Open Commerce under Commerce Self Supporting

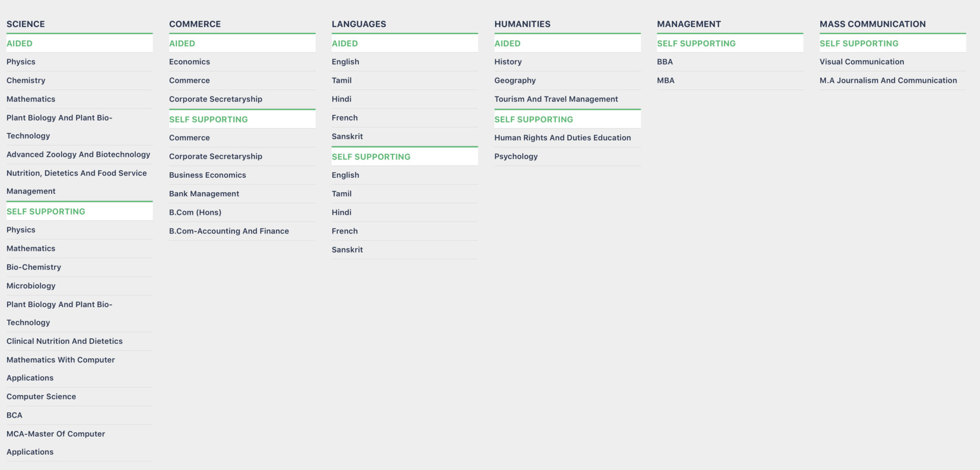pyautogui.click(x=189, y=138)
